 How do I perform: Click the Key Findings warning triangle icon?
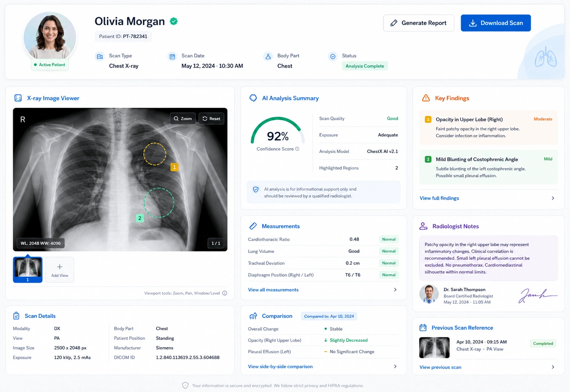pyautogui.click(x=426, y=98)
